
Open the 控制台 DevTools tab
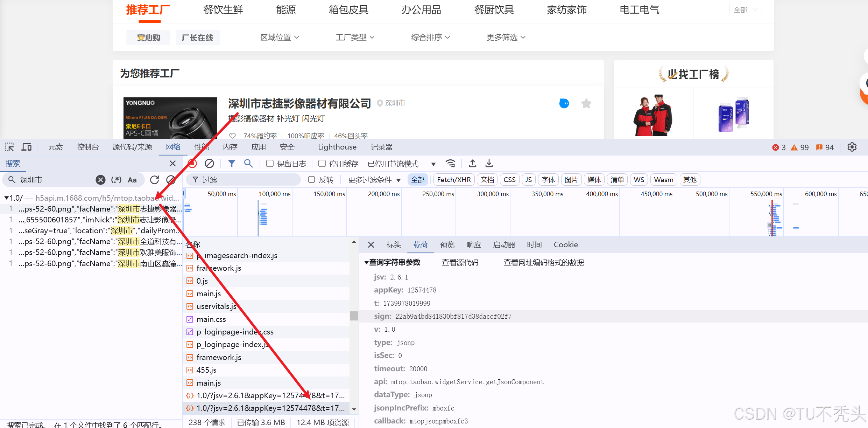[87, 147]
